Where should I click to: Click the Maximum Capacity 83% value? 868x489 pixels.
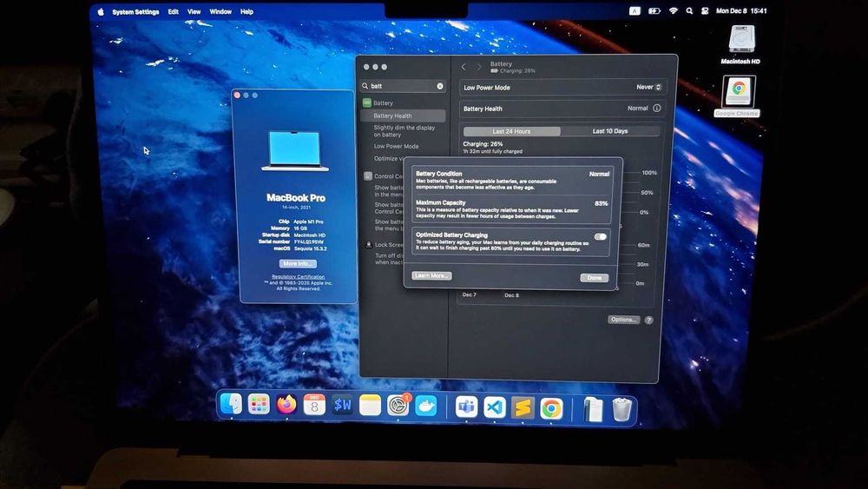[x=602, y=203]
